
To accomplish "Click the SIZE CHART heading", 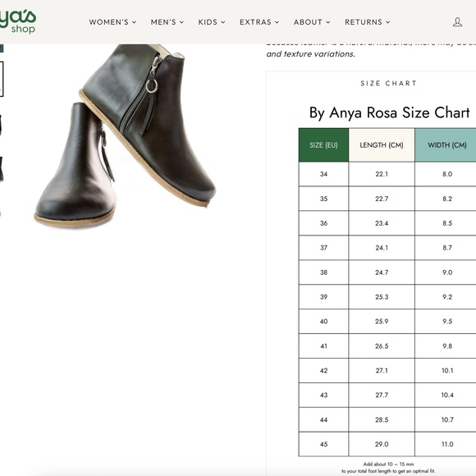I will [388, 83].
